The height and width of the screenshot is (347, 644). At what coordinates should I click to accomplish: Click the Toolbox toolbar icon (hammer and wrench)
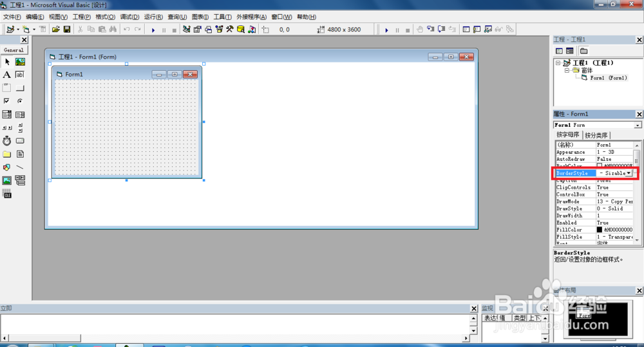[x=230, y=29]
